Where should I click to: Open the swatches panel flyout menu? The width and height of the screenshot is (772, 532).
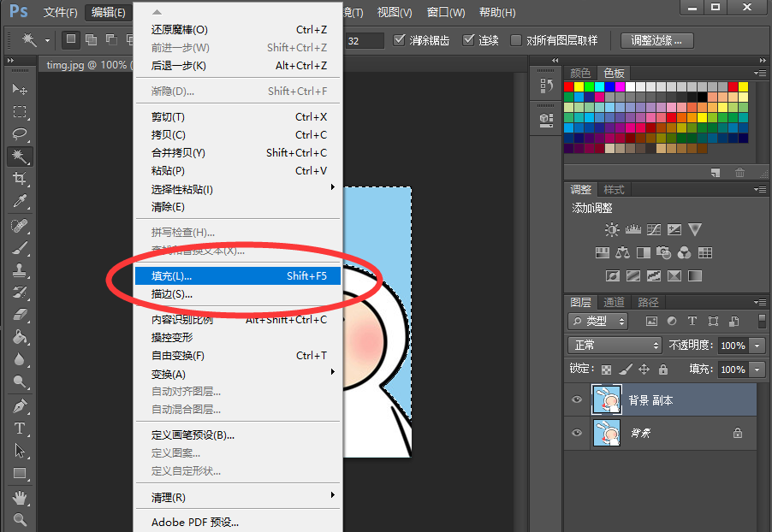coord(760,74)
